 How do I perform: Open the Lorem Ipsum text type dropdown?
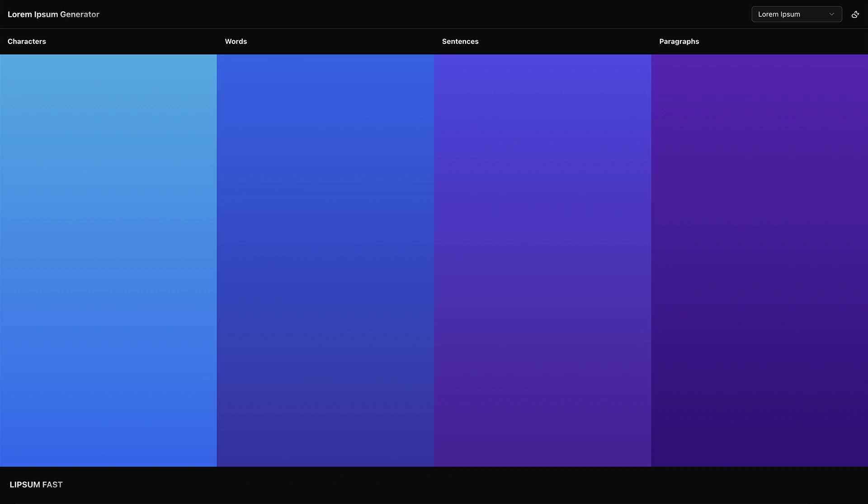[796, 14]
